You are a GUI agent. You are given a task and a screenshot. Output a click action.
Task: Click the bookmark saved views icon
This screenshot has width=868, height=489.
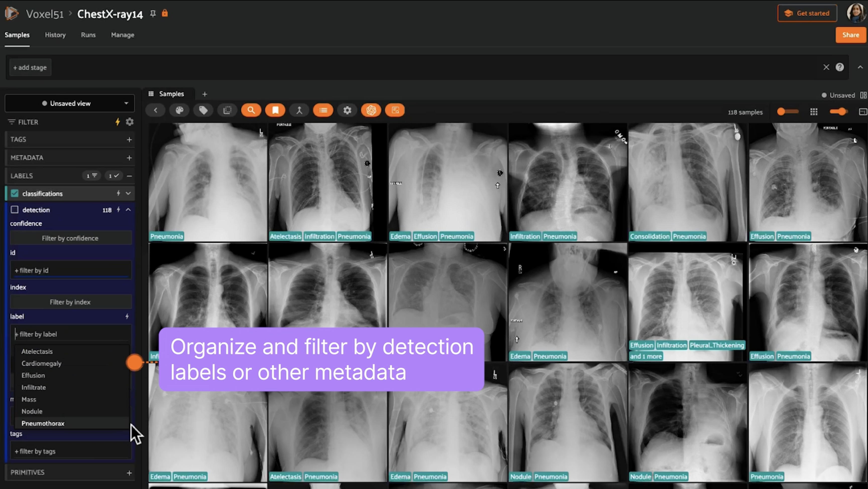275,110
